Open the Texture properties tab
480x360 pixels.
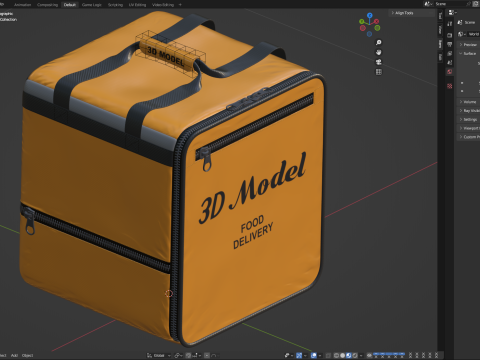pos(450,86)
